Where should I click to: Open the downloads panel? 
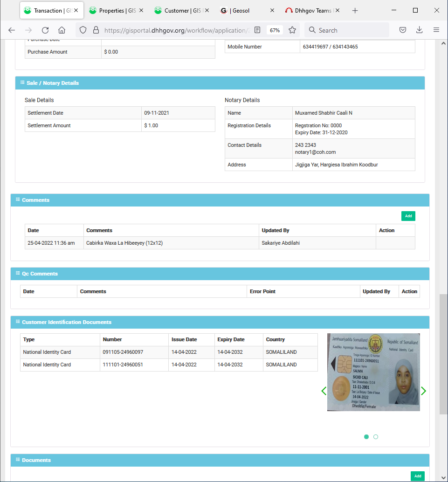point(420,30)
